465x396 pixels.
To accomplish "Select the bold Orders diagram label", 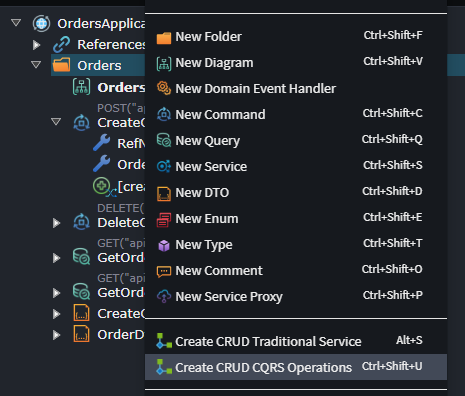I will 121,87.
